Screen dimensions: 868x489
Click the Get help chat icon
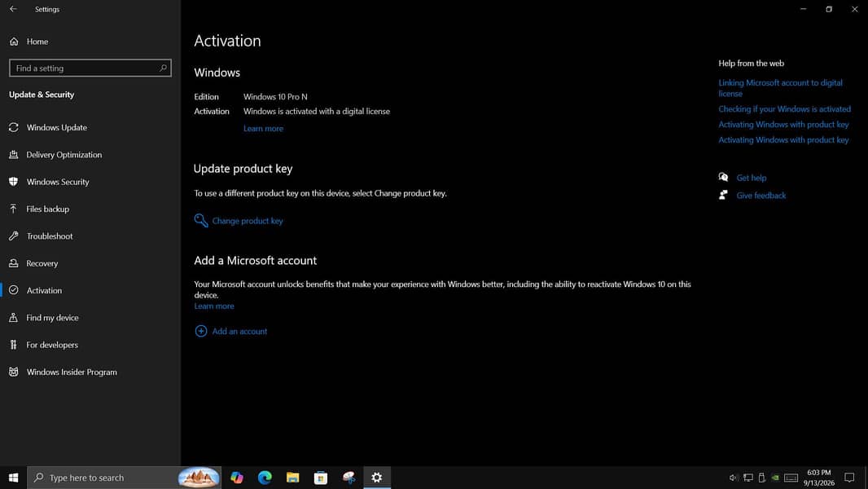click(723, 177)
